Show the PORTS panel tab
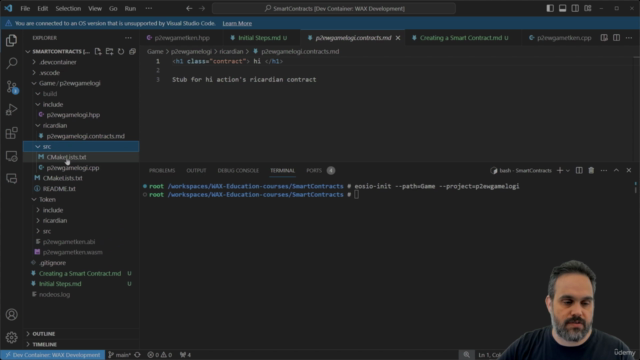Image resolution: width=640 pixels, height=360 pixels. [x=320, y=170]
